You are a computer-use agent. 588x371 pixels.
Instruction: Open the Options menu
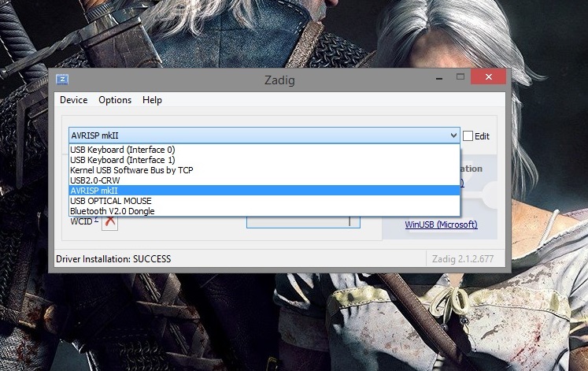(115, 100)
